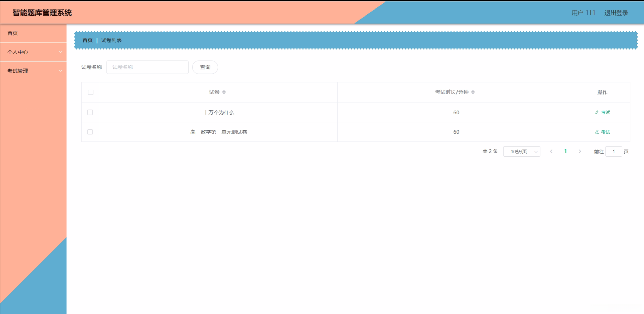Select page 1 in pagination
The width and height of the screenshot is (644, 314).
565,151
